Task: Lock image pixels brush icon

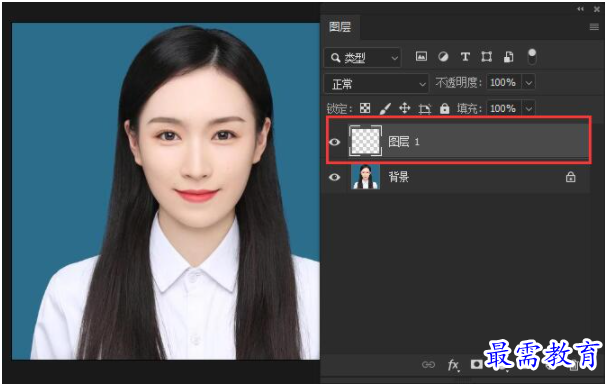Action: (x=385, y=109)
